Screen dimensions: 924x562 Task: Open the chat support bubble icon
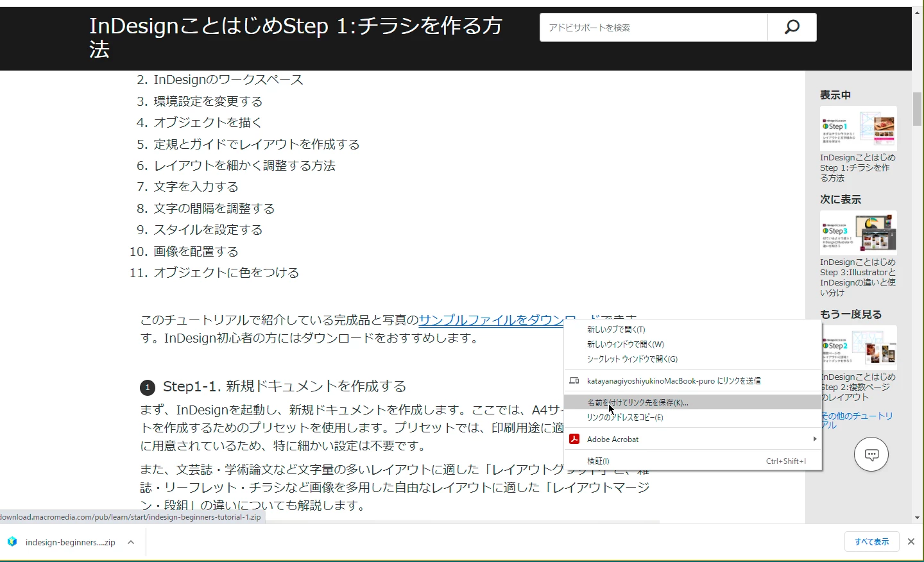871,454
